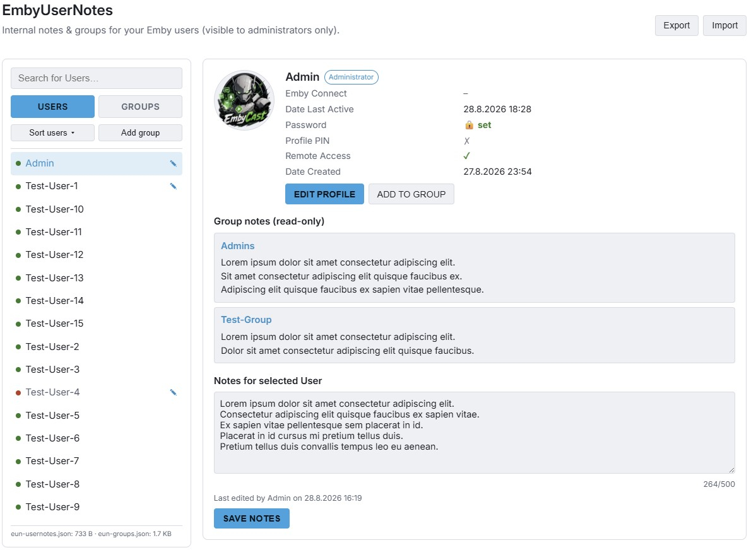Focus the Search for Users field
Screen dimensions: 756x555
tap(97, 78)
